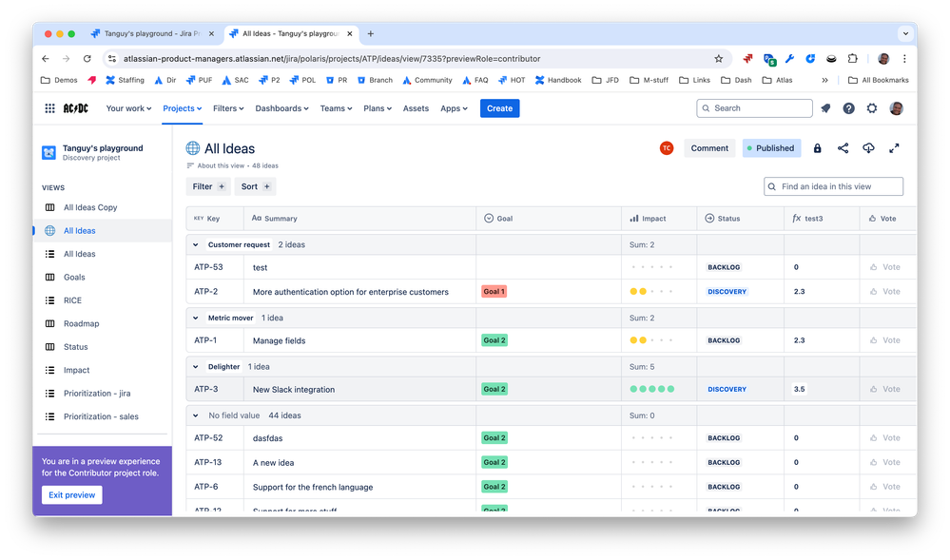Open Prioritization - sales view
The height and width of the screenshot is (560, 950).
(103, 416)
